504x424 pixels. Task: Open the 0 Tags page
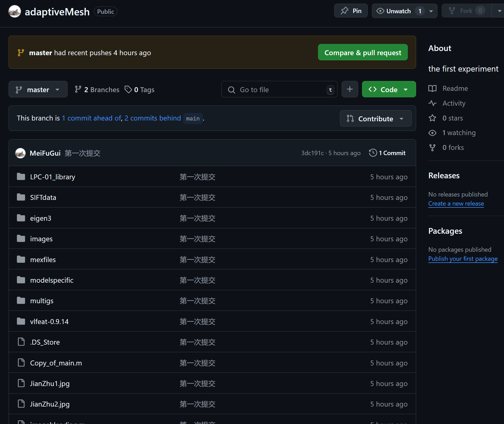click(140, 90)
